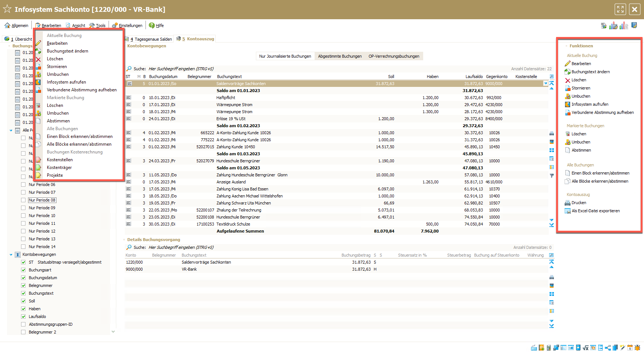
Task: Select Buchungstext ändern in Bearbeiten menu
Action: tap(67, 51)
